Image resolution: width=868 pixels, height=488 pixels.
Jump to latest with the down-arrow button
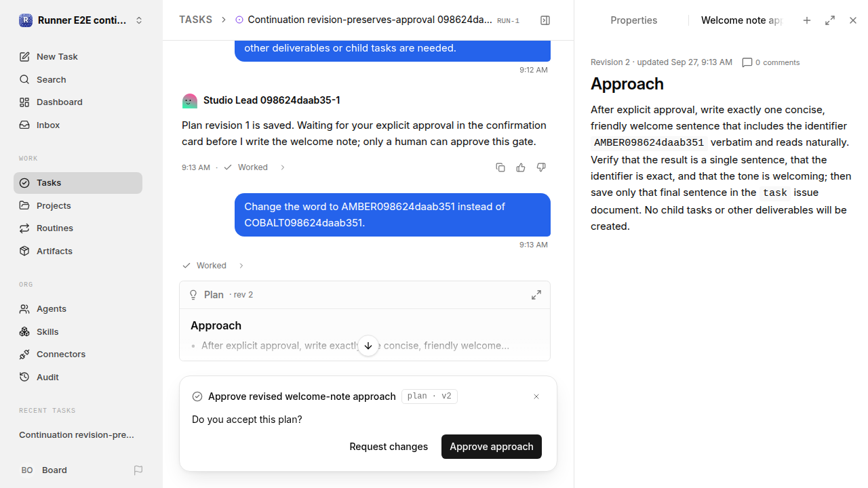[x=368, y=346]
